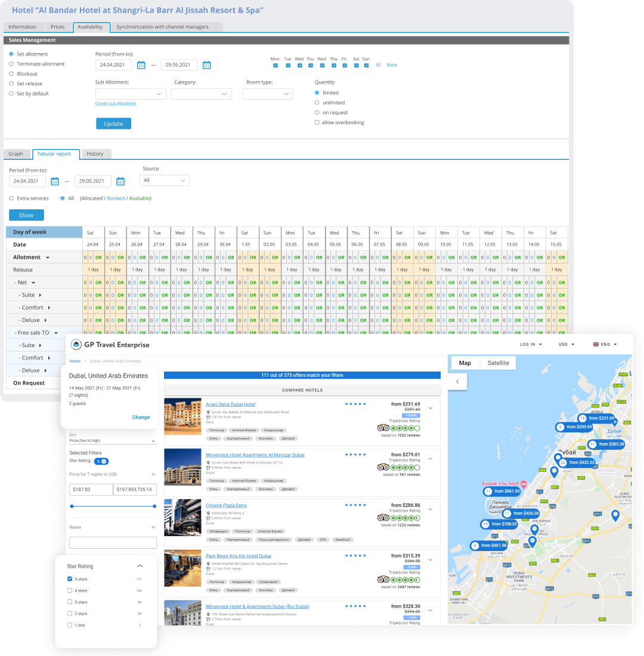Open calendar for Sales Management end date 29.05.2021

(207, 65)
